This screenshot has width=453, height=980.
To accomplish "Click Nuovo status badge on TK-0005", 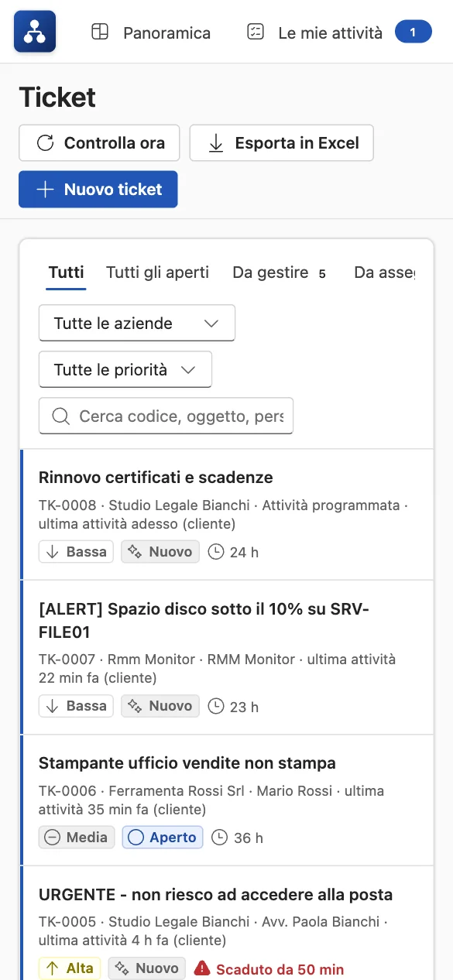I will coord(147,968).
